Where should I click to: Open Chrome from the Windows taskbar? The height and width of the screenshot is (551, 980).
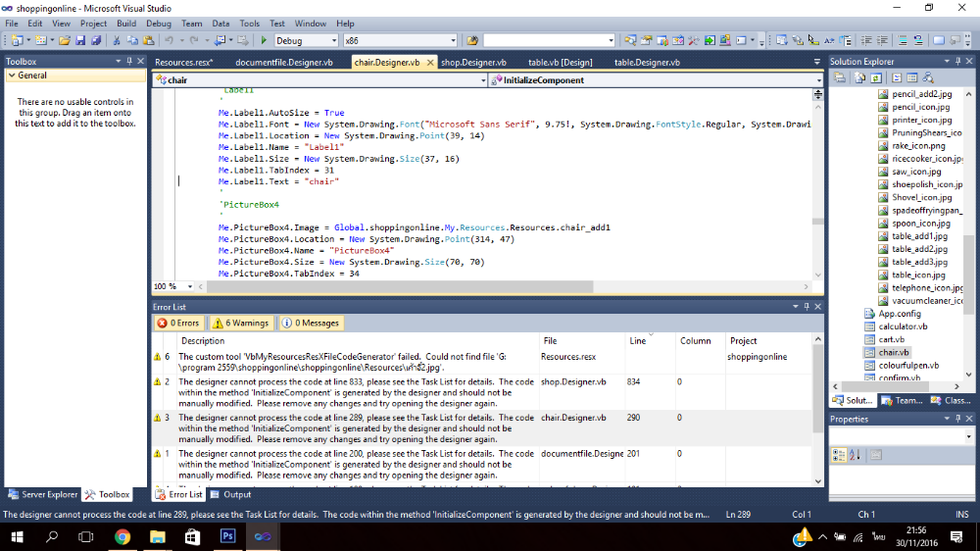pos(122,536)
